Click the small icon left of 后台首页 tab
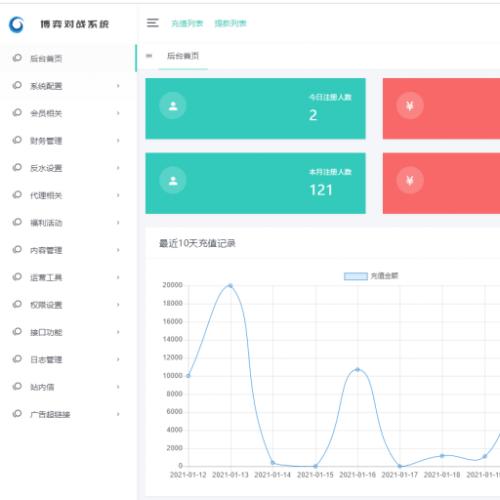 pos(149,56)
